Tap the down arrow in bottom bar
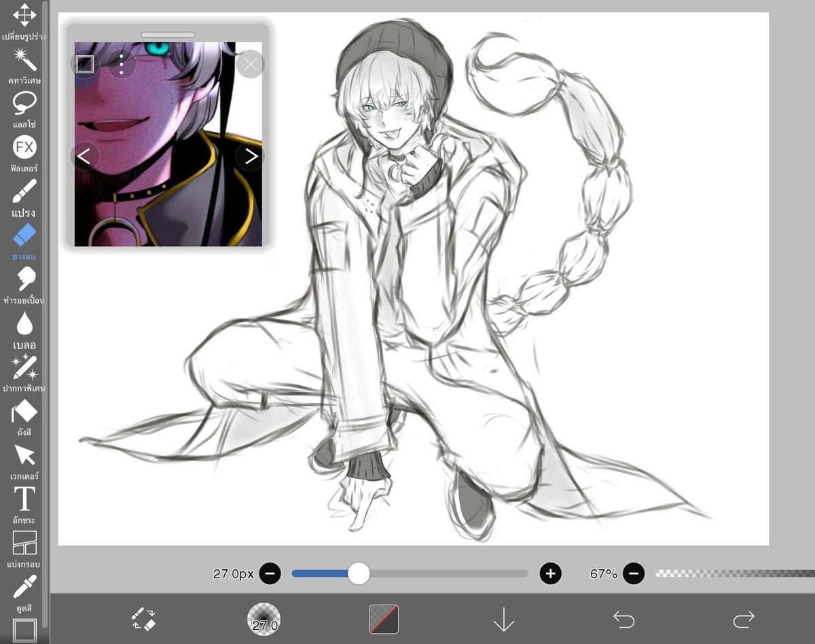The image size is (815, 644). click(503, 620)
